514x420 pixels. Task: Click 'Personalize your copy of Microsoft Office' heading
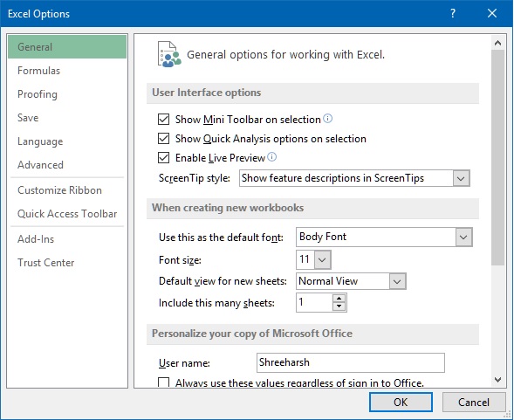[252, 334]
